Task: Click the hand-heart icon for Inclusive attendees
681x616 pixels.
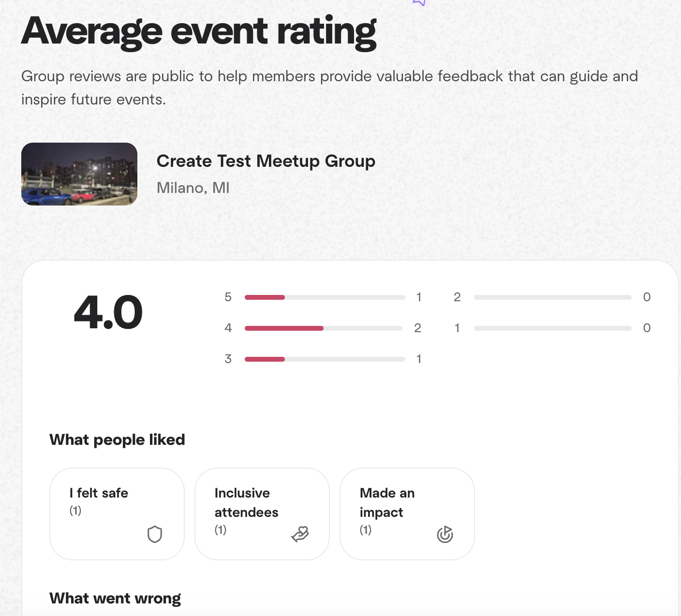Action: (x=300, y=534)
